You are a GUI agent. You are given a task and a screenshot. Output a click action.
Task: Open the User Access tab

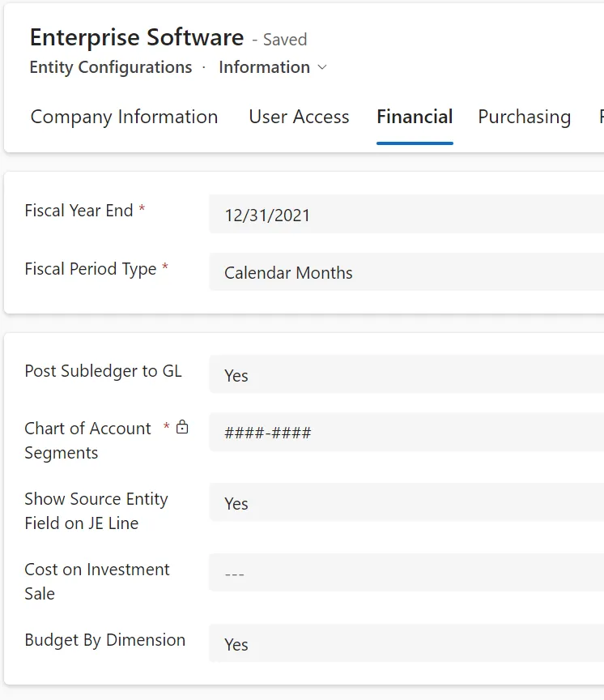coord(299,117)
